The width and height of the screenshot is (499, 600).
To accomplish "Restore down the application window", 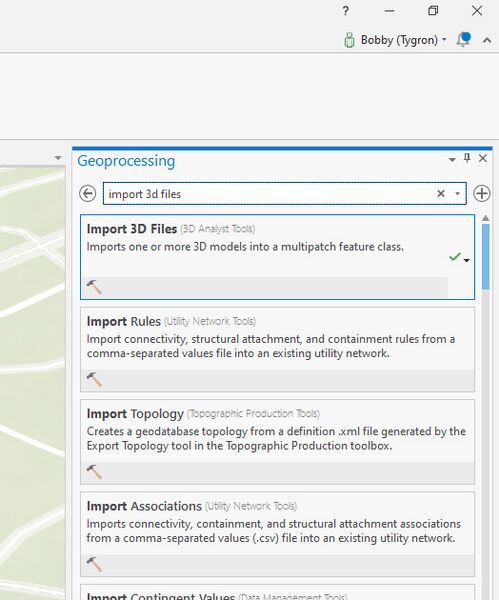I will (x=433, y=11).
